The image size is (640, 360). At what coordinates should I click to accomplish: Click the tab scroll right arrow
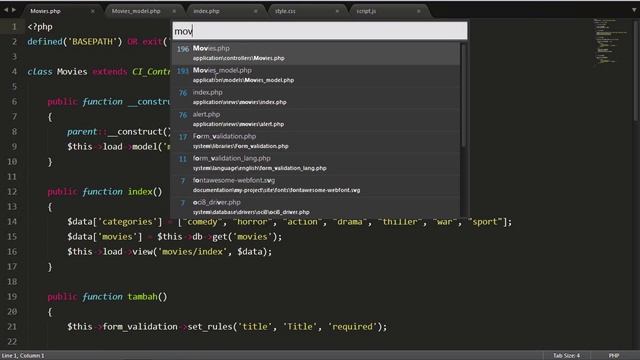tap(14, 9)
